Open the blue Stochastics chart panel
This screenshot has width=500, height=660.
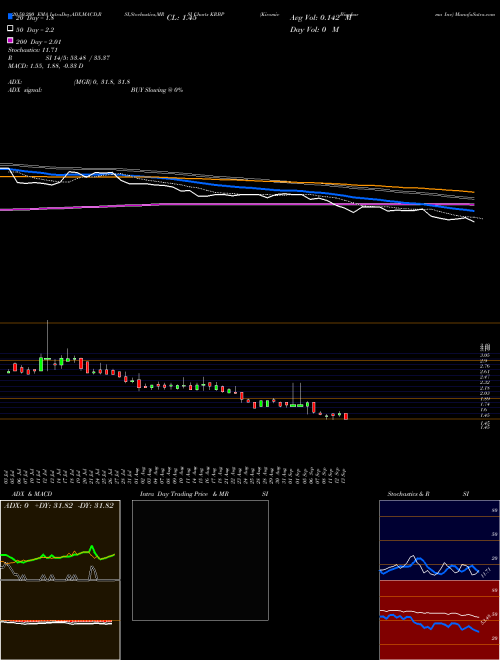click(x=439, y=540)
